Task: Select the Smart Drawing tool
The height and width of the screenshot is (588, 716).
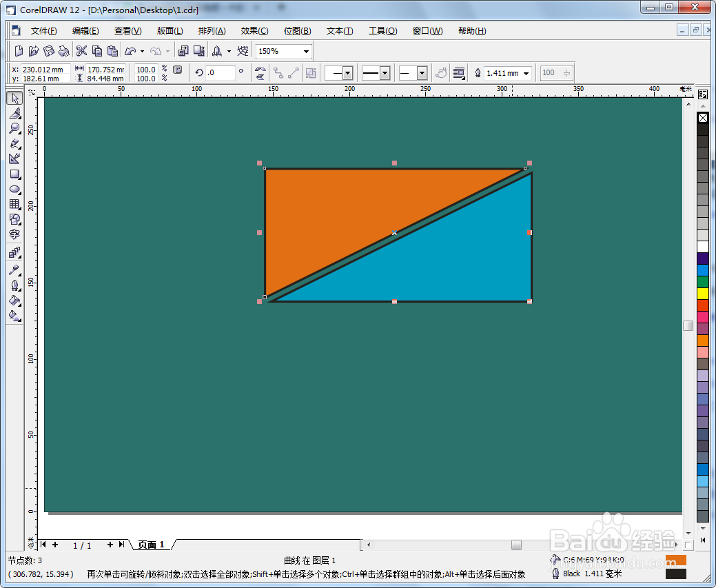Action: pos(14,159)
